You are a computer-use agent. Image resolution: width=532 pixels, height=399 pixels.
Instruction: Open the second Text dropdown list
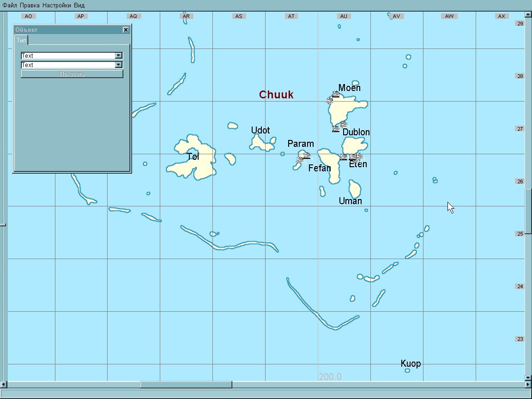(118, 65)
